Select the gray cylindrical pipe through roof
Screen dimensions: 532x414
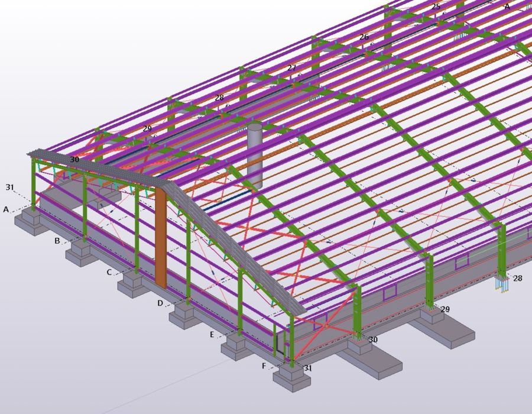click(255, 154)
